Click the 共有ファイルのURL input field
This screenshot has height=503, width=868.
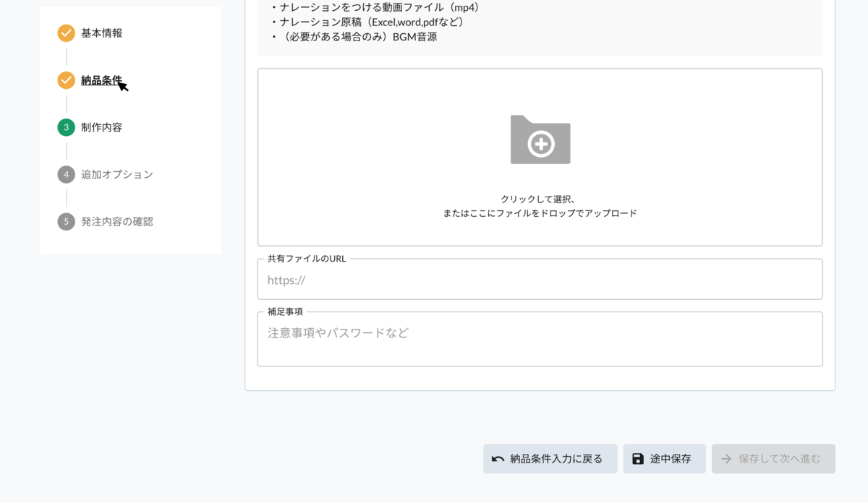click(540, 280)
